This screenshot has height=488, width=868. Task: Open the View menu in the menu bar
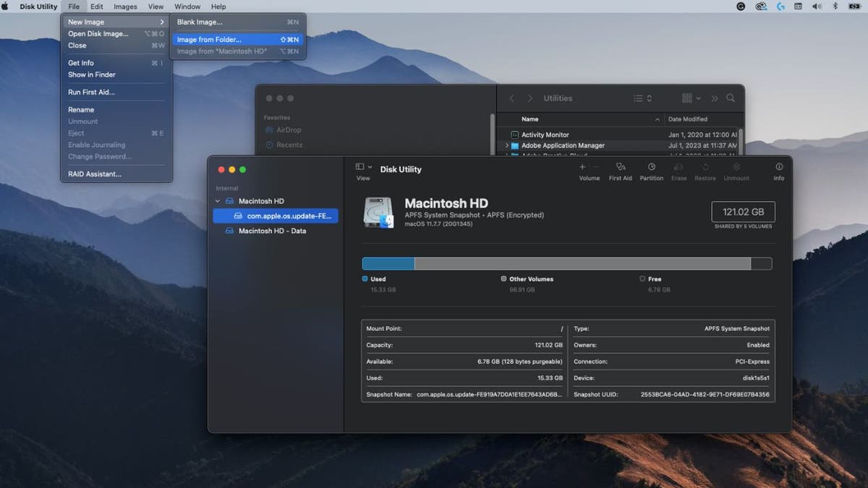[156, 7]
